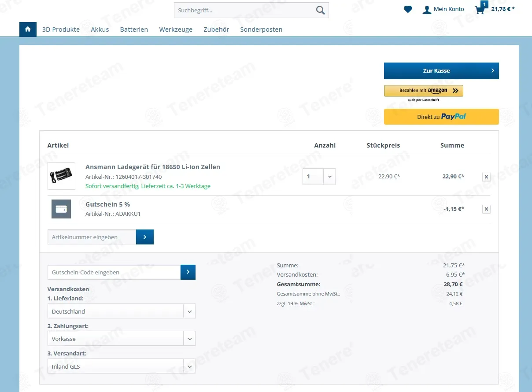Open the Akkus category
Viewport: 532px width, 392px height.
(100, 30)
